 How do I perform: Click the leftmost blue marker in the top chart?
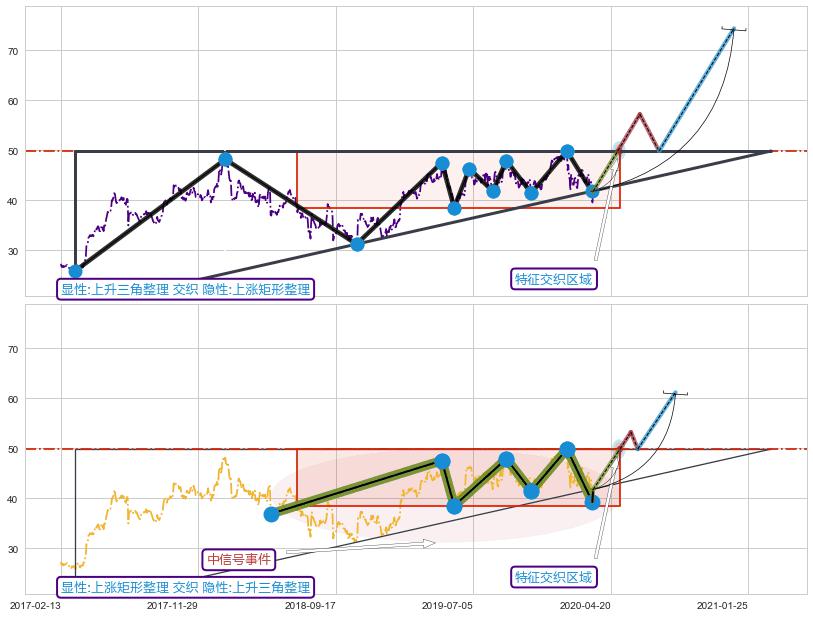point(75,271)
